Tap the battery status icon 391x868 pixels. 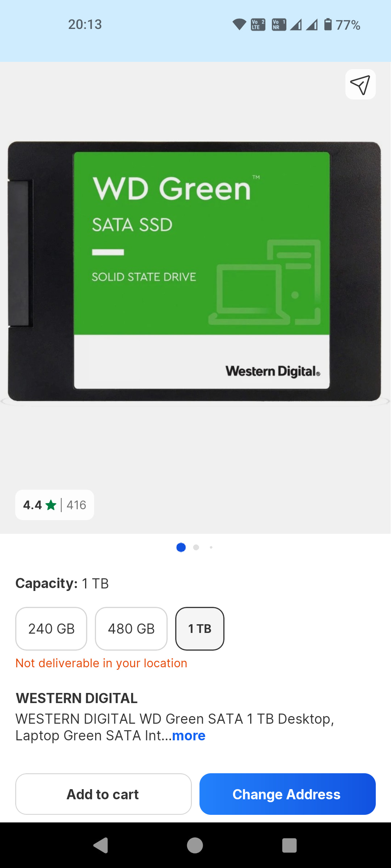coord(328,24)
